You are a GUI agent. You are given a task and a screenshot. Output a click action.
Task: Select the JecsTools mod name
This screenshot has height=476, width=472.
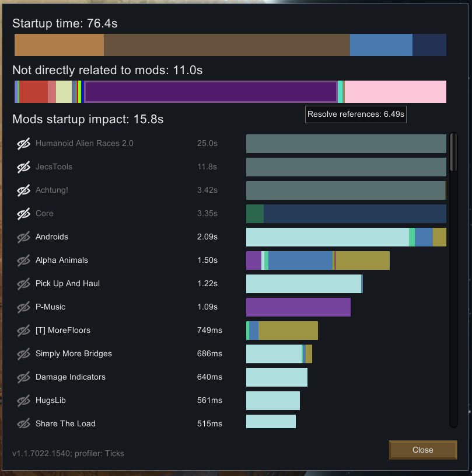pyautogui.click(x=54, y=166)
